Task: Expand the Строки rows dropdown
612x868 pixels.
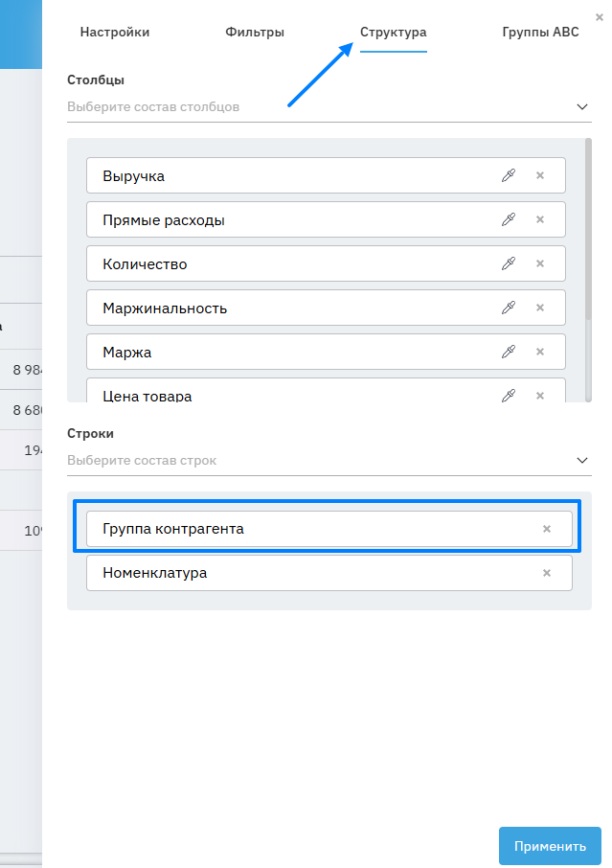Action: pyautogui.click(x=582, y=460)
